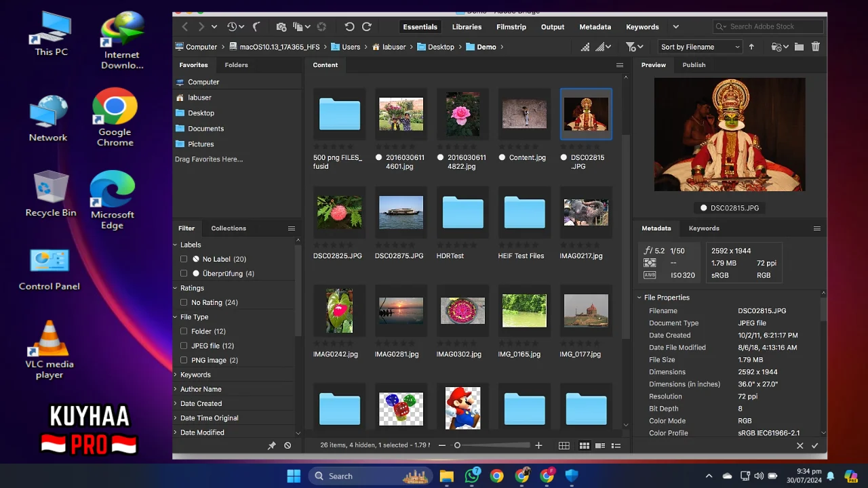Screen dimensions: 868x488
Task: Open the workspace switcher chevron dropdown
Action: click(x=675, y=26)
